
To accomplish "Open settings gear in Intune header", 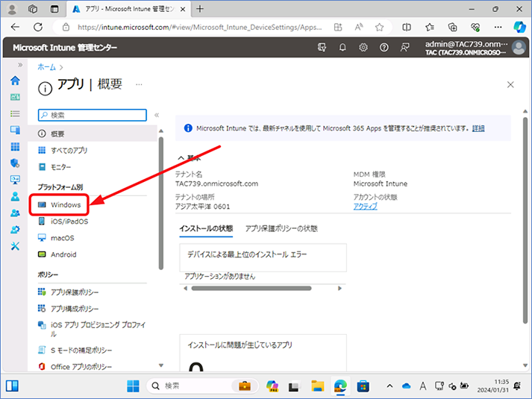I will pos(363,48).
